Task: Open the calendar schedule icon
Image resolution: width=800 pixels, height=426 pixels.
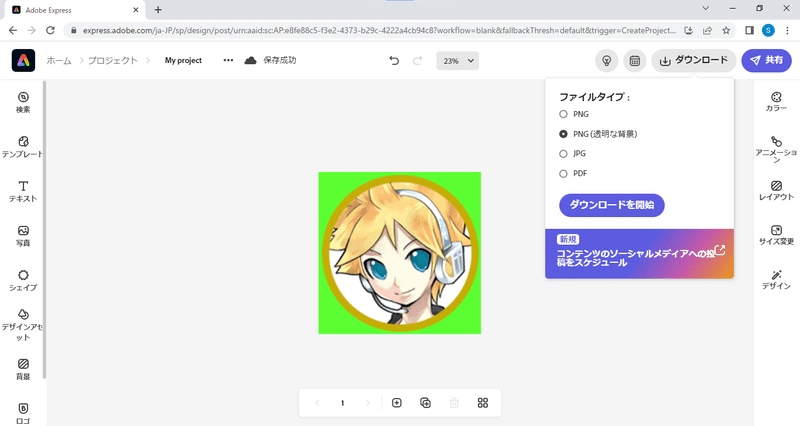Action: 635,61
